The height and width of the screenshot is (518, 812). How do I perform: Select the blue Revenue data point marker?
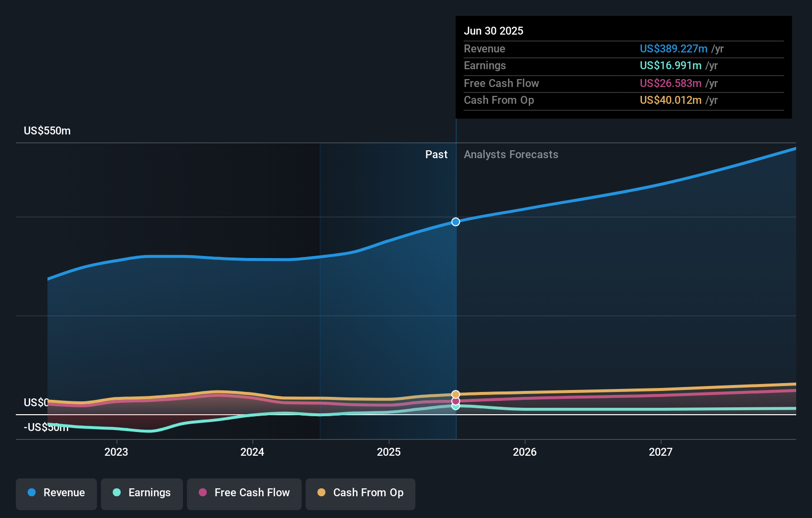(x=455, y=221)
